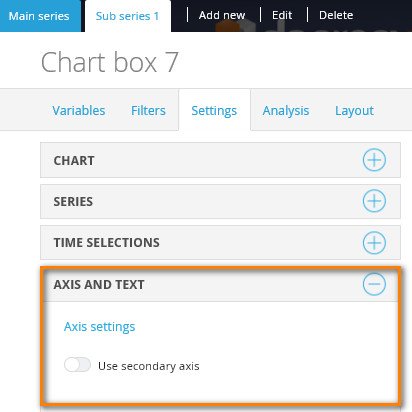Switch to the Main series tab
Viewport: 412px width, 412px height.
[39, 16]
